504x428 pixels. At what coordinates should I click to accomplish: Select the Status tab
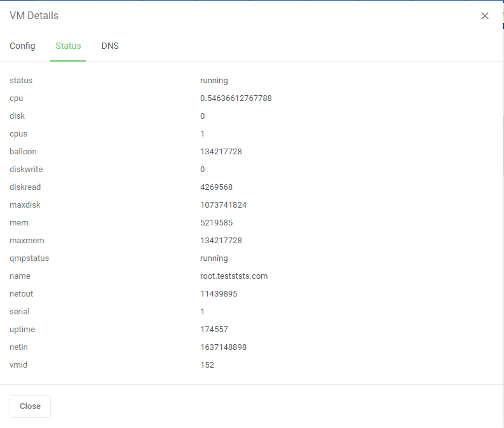pyautogui.click(x=68, y=46)
